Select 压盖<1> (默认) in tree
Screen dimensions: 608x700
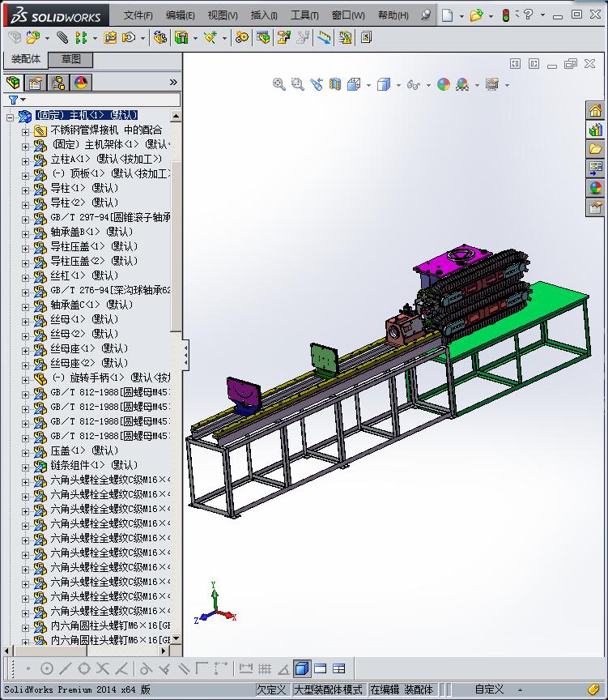84,450
